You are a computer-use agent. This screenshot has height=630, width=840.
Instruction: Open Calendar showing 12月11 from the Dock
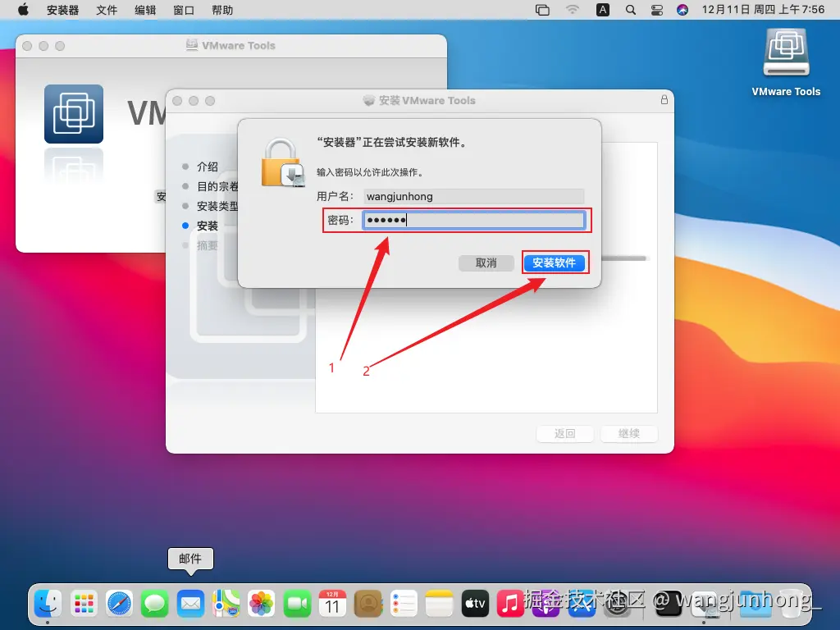tap(332, 605)
